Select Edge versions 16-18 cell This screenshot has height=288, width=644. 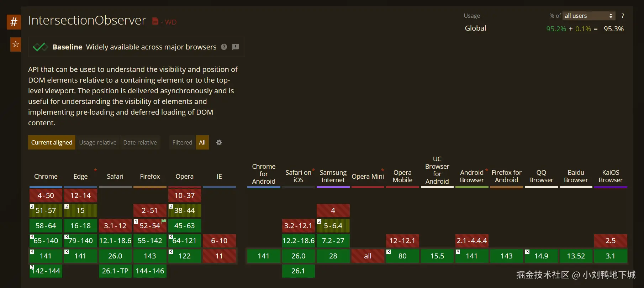pos(80,226)
